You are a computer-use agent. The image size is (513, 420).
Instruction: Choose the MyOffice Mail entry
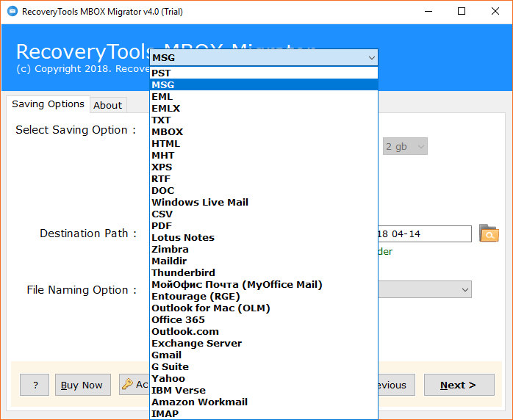click(264, 285)
